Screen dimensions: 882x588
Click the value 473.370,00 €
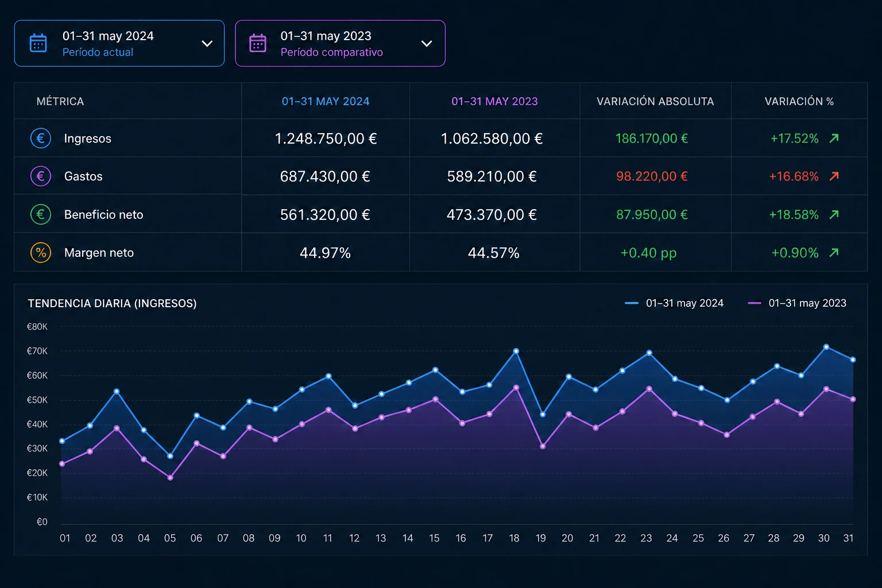pos(492,215)
